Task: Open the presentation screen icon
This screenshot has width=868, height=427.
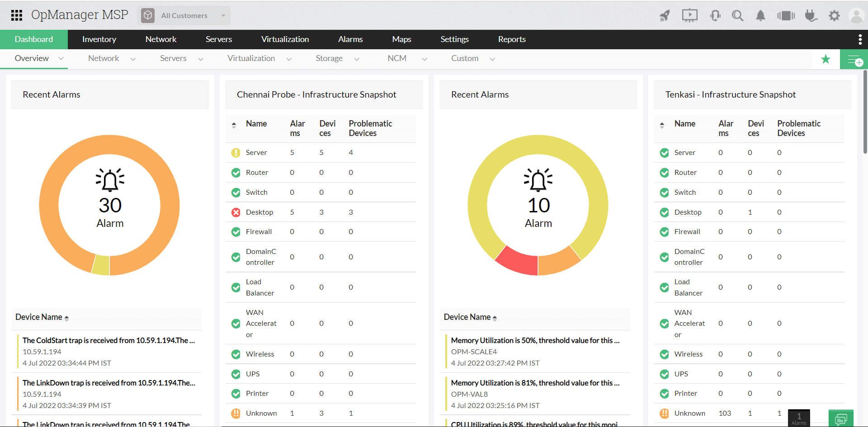Action: [689, 16]
